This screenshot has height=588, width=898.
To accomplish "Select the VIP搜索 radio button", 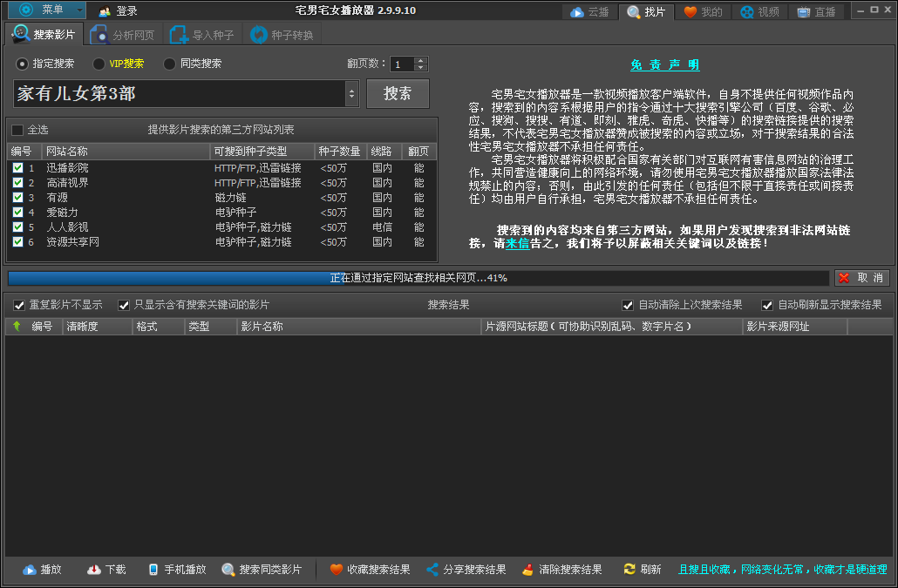I will tap(99, 64).
